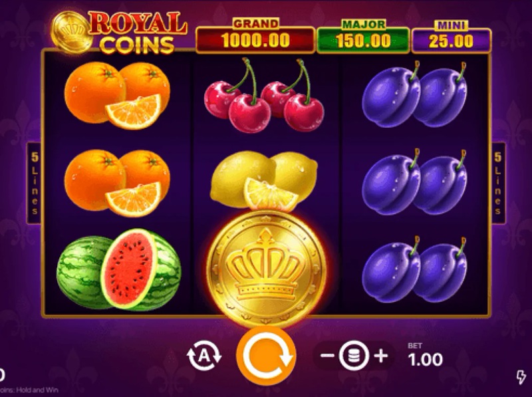Screen dimensions: 532x397
Task: Spin the reels with the orange button
Action: pos(267,356)
